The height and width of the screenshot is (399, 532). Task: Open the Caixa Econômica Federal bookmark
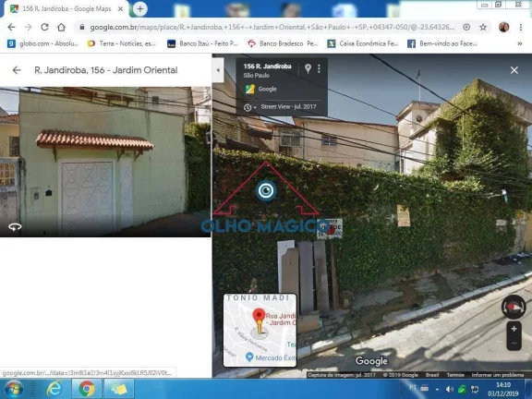tap(363, 43)
